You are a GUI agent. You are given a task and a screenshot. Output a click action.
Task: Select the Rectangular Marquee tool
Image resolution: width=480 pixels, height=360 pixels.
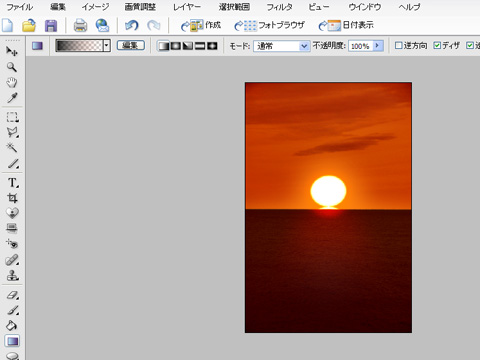12,117
